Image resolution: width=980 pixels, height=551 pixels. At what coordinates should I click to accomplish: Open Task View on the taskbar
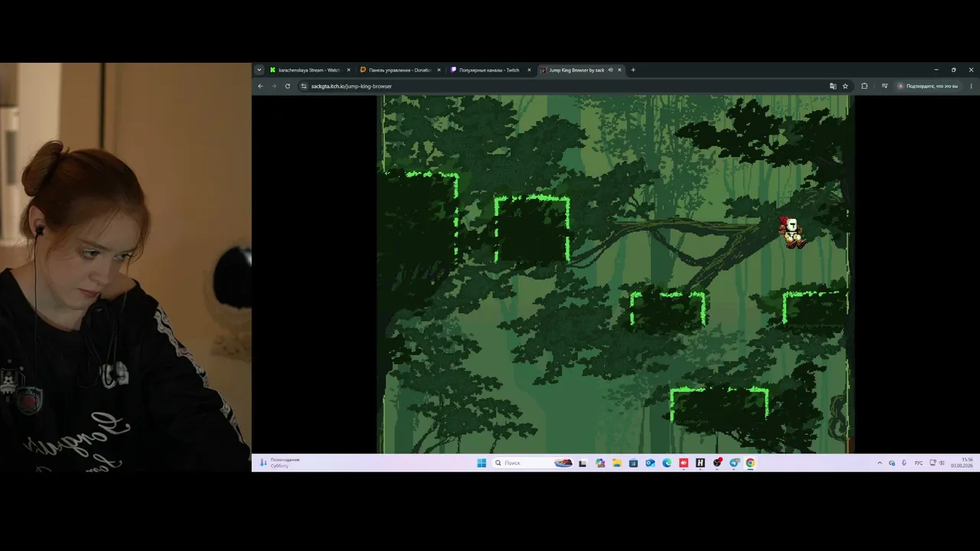pos(583,463)
